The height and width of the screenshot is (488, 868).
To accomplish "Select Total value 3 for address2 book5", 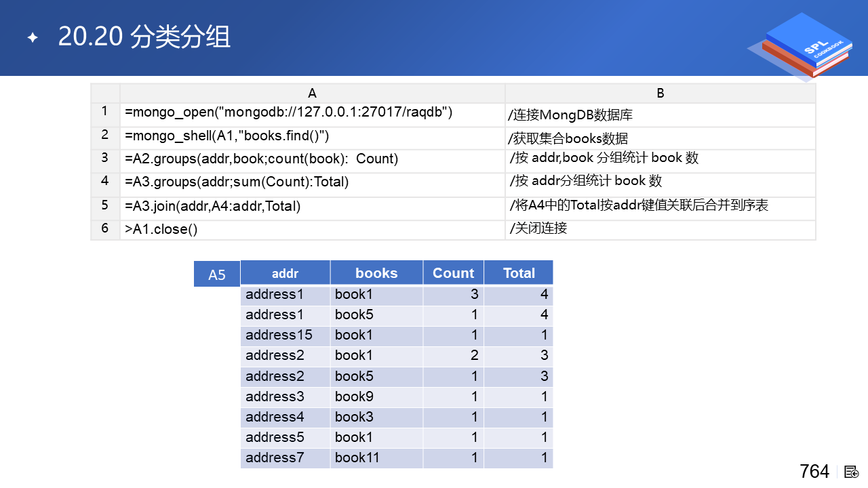I will 519,376.
